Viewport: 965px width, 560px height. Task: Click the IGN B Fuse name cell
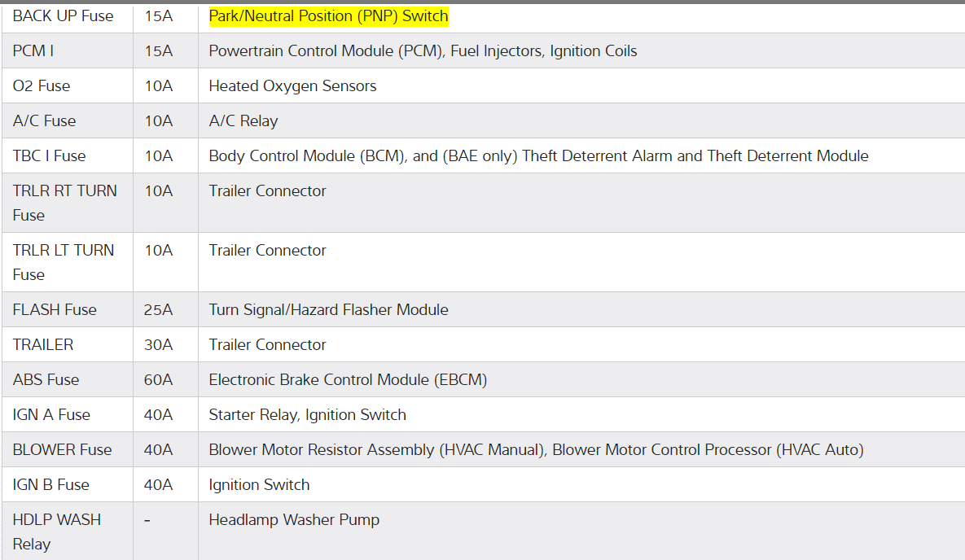[x=50, y=485]
